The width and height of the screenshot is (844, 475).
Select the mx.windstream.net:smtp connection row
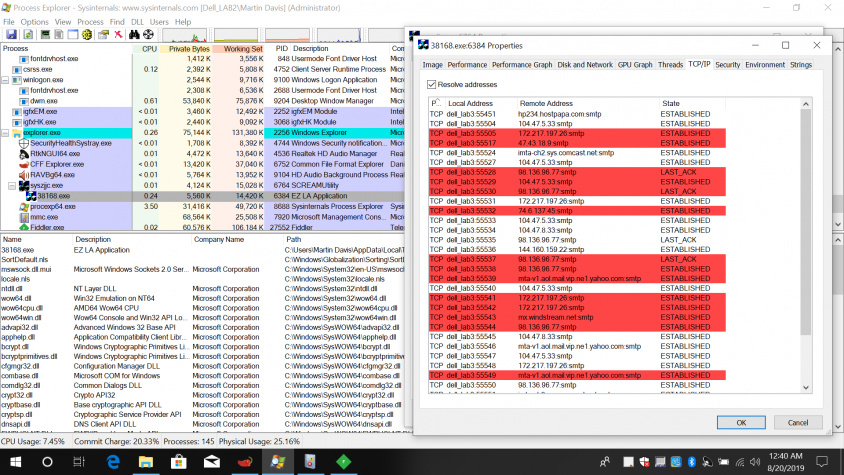(x=577, y=318)
